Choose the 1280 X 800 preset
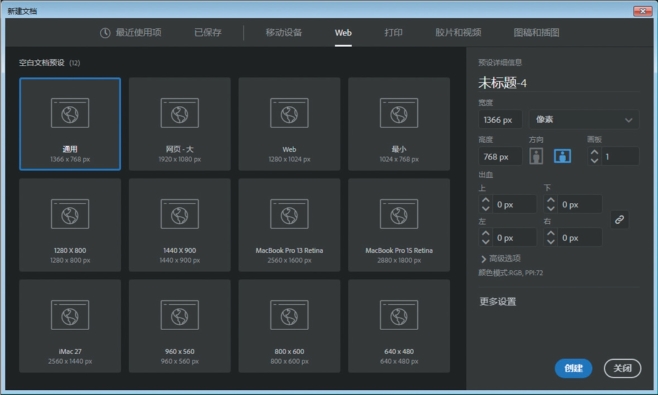 coord(70,225)
